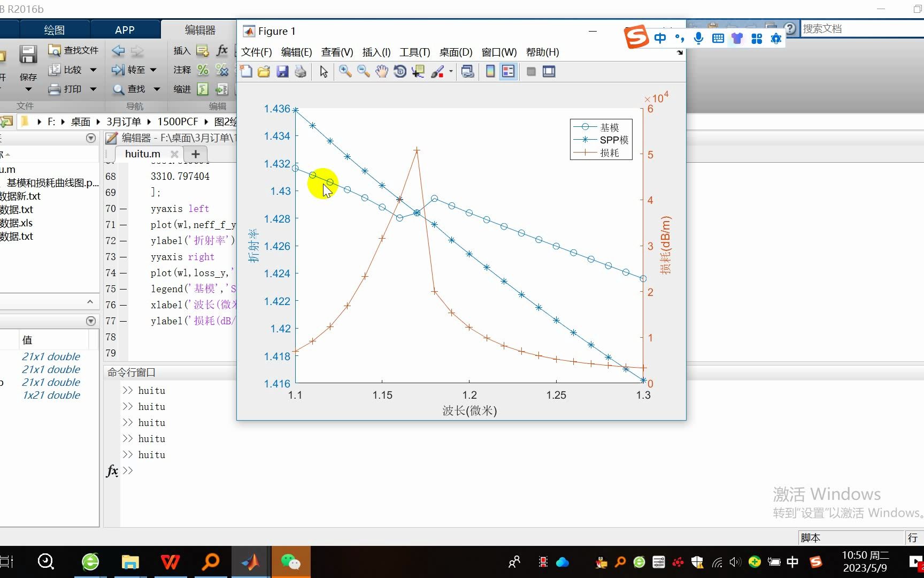Open Figure 文件(F) menu
Viewport: 924px width, 578px height.
256,52
